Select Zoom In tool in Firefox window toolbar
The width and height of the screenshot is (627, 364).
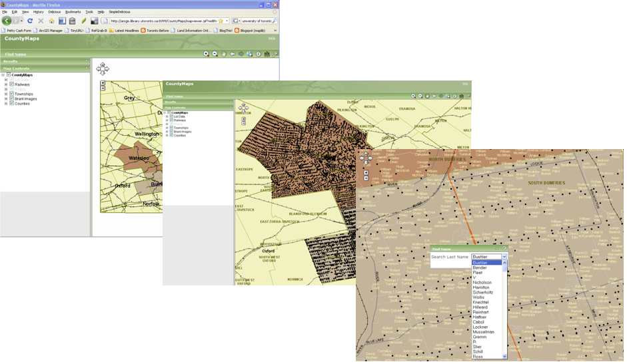(207, 54)
